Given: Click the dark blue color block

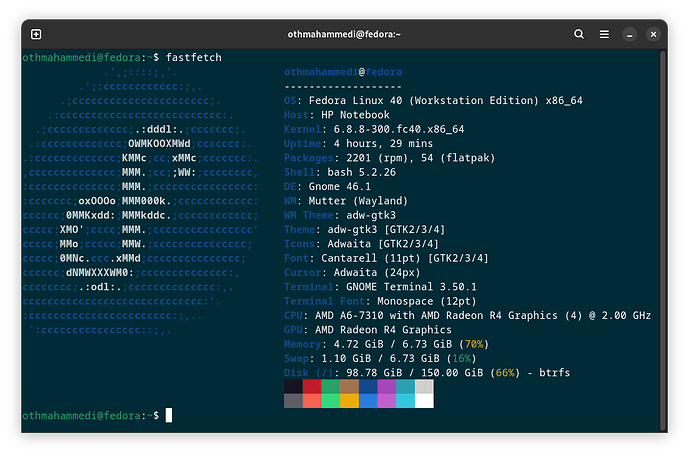Looking at the screenshot, I should coord(368,387).
